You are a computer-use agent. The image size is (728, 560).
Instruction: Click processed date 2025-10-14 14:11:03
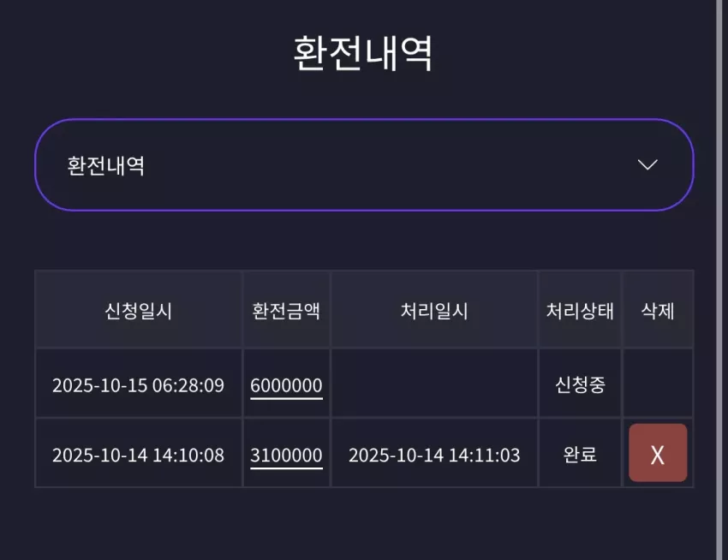click(434, 455)
